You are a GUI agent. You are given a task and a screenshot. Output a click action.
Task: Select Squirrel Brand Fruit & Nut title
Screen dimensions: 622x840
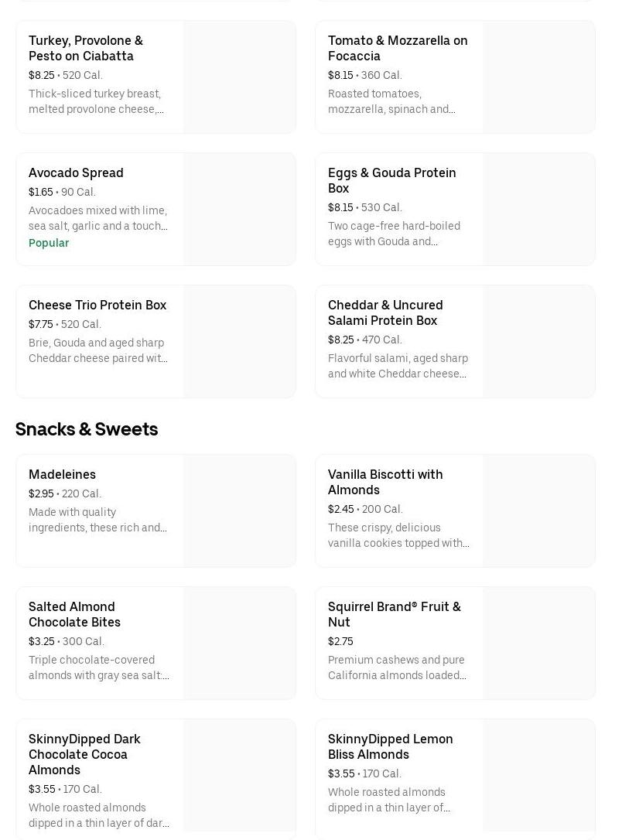pyautogui.click(x=394, y=614)
